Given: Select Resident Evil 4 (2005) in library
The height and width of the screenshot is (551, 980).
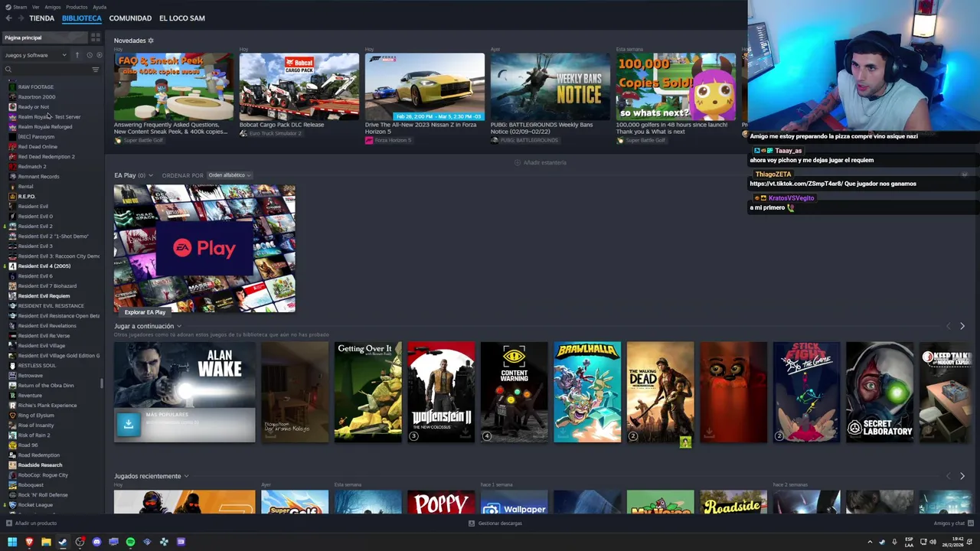Looking at the screenshot, I should click(x=44, y=266).
